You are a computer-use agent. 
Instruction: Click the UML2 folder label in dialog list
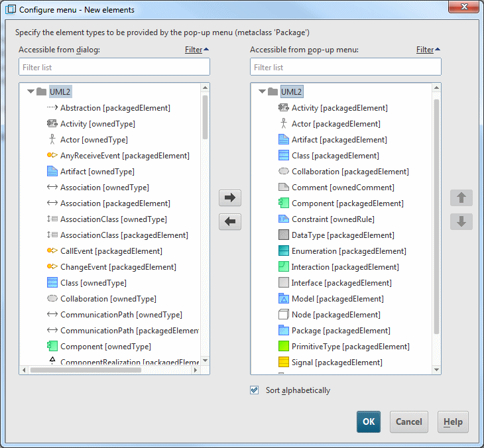pos(60,91)
